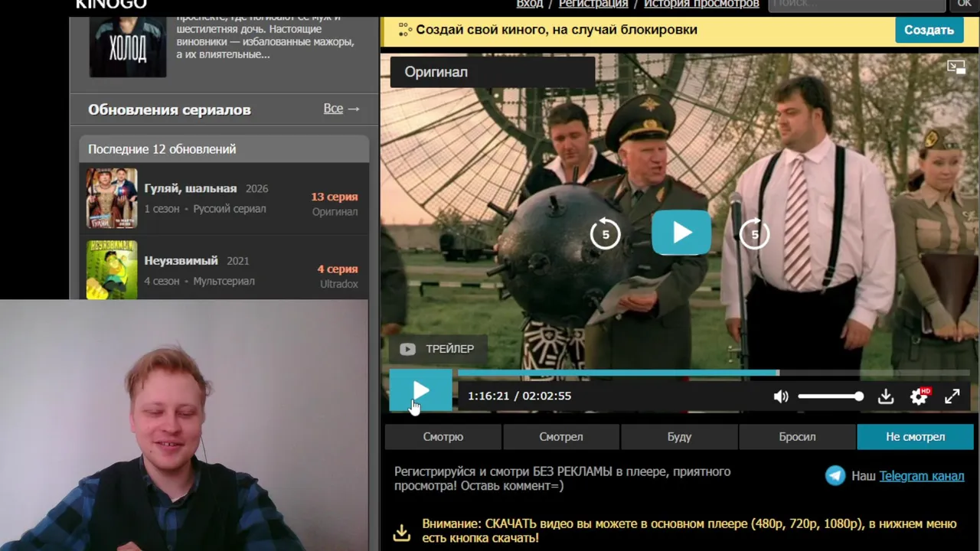Open История просмотров link
This screenshot has width=980, height=551.
pyautogui.click(x=701, y=4)
